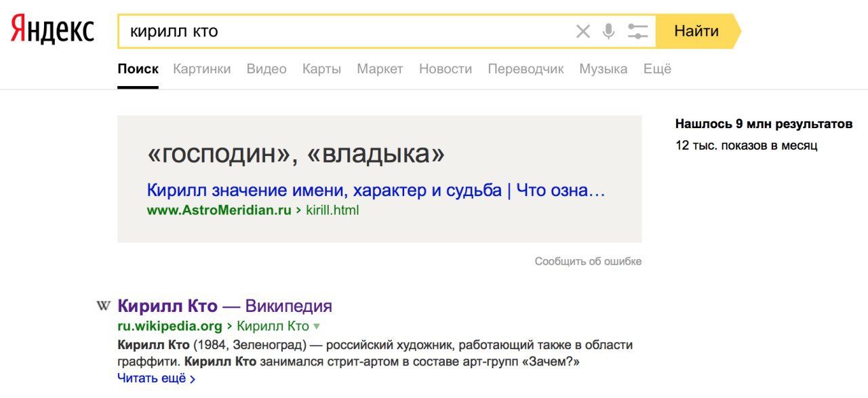The image size is (868, 398).
Task: Expand dropdown arrow after Wikipedia breadcrumb
Action: tap(316, 327)
